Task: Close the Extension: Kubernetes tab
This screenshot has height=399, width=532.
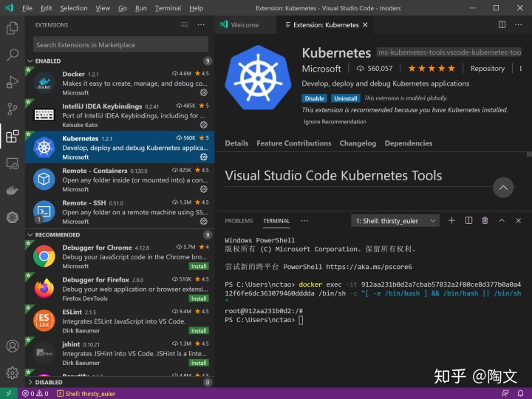Action: [x=365, y=25]
